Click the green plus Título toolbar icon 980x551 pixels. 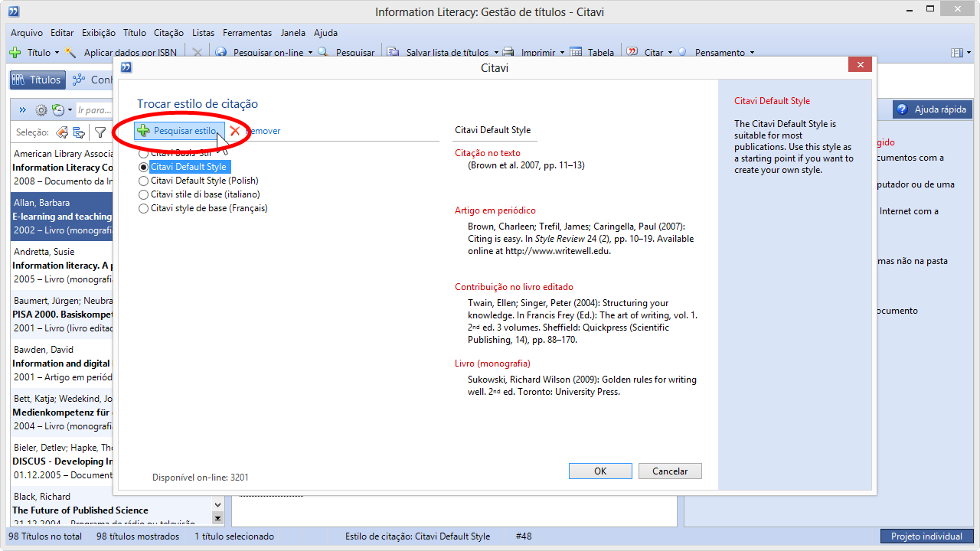(15, 53)
